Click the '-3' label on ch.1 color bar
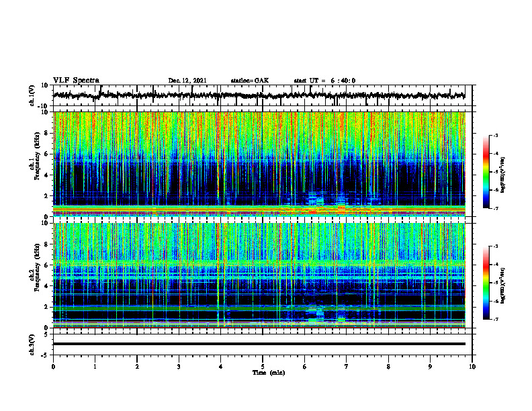532x411 pixels. 496,135
